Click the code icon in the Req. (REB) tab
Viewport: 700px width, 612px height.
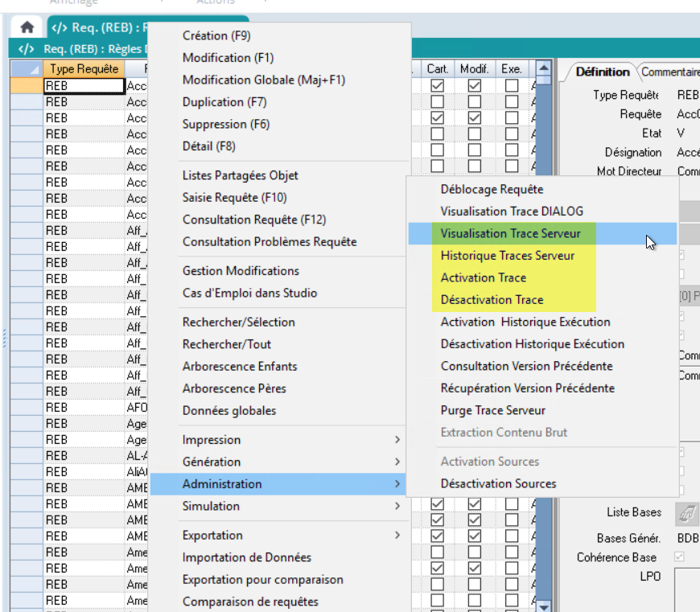pyautogui.click(x=59, y=28)
